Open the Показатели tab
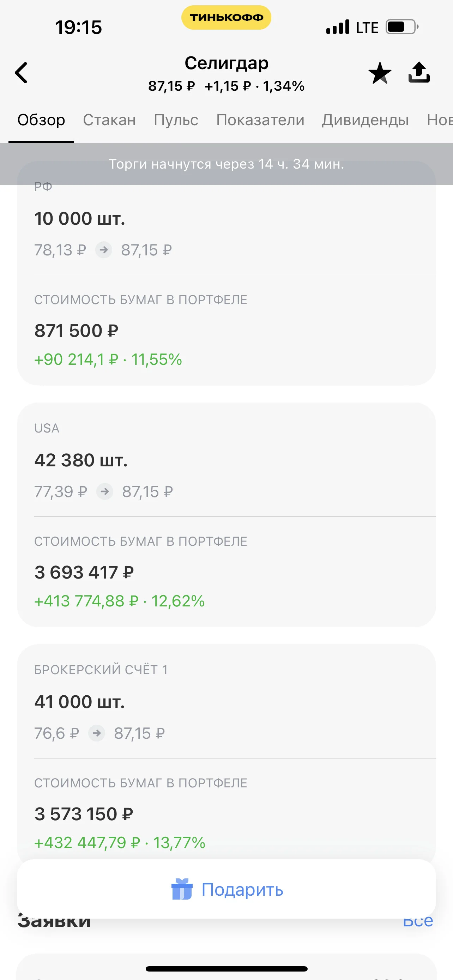 coord(260,120)
